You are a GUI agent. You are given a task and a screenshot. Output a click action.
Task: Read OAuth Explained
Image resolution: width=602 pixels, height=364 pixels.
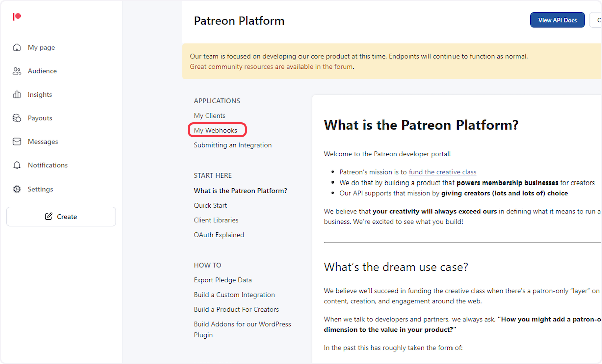pos(219,234)
